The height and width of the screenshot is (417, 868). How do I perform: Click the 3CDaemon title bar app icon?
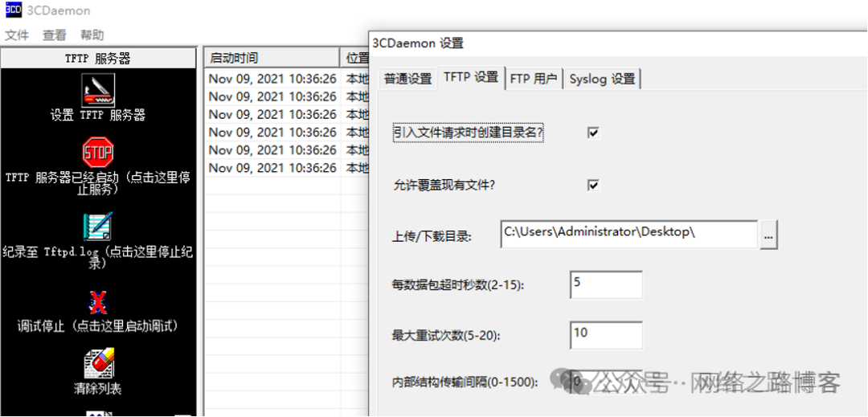click(x=13, y=10)
